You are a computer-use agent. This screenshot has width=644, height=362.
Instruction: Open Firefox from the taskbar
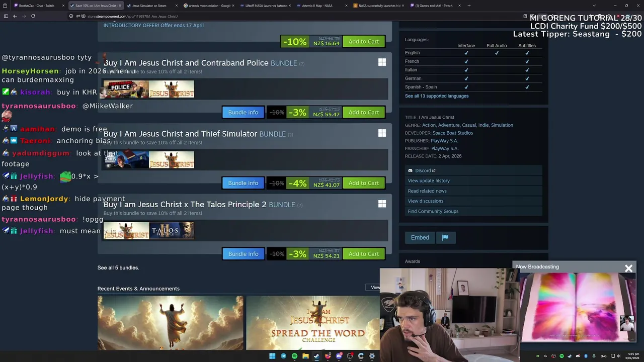[328, 356]
